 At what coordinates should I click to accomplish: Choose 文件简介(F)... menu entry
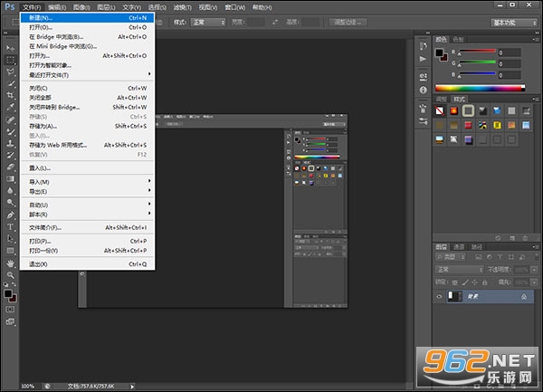click(x=87, y=227)
